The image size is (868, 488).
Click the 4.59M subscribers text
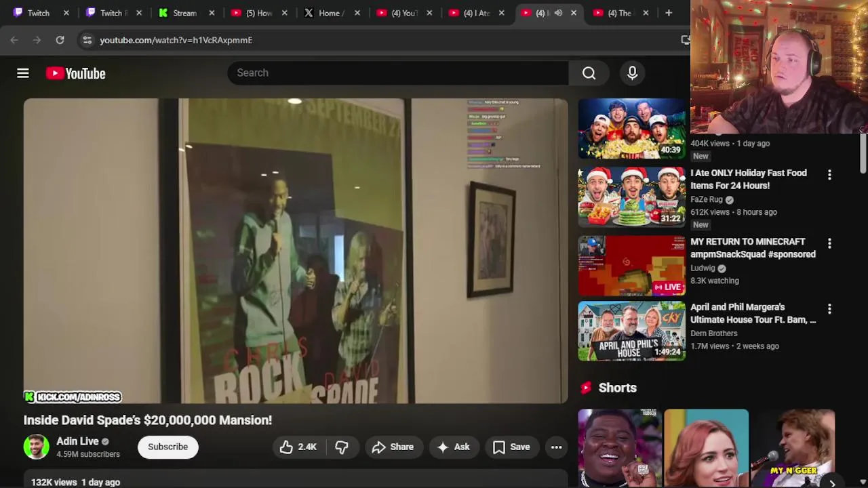click(88, 454)
